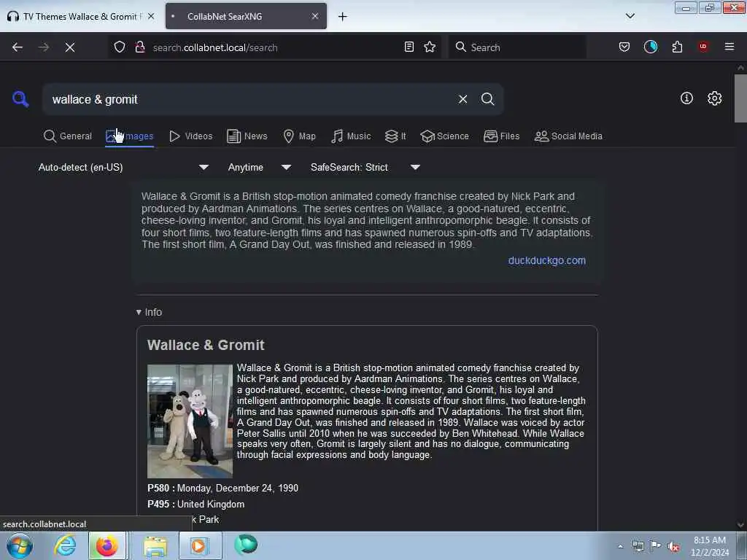
Task: Open the media player taskbar icon
Action: click(x=200, y=545)
